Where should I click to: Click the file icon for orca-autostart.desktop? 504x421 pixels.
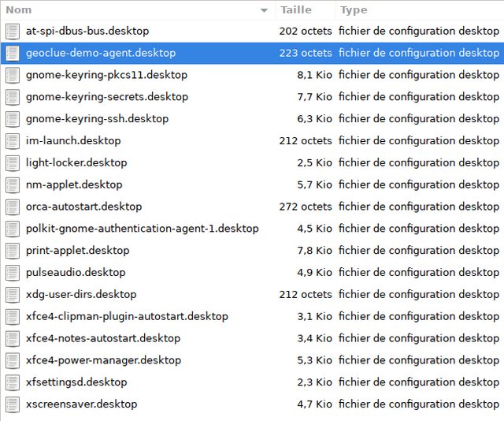pos(13,207)
